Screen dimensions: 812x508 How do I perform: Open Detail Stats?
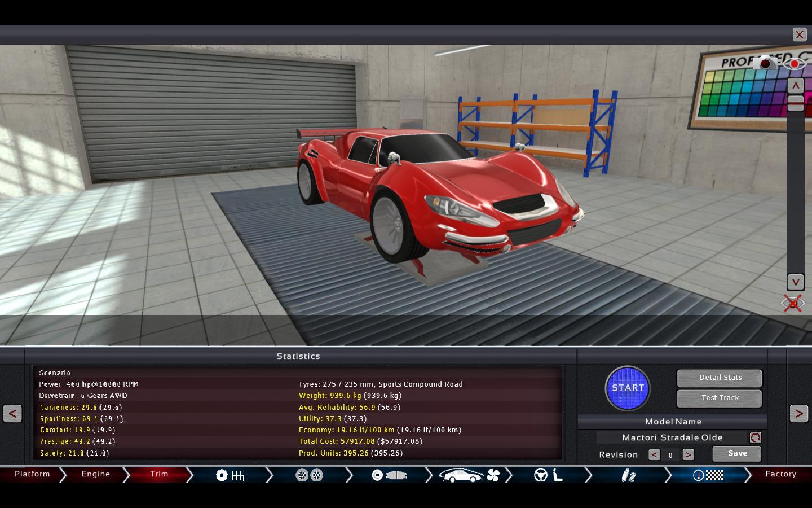tap(720, 378)
